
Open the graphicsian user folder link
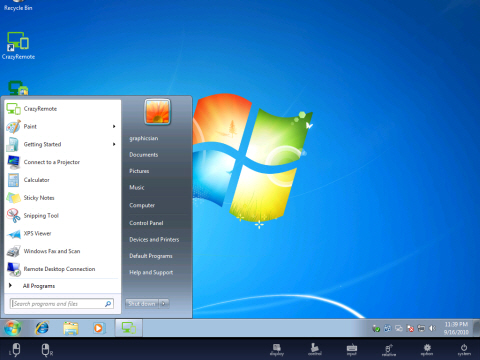pyautogui.click(x=144, y=138)
